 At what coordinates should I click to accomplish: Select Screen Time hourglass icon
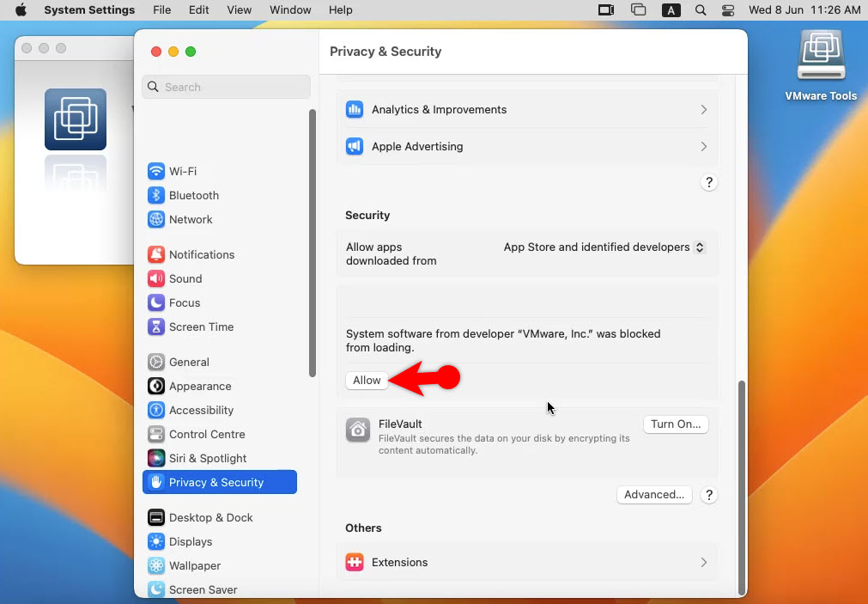156,327
